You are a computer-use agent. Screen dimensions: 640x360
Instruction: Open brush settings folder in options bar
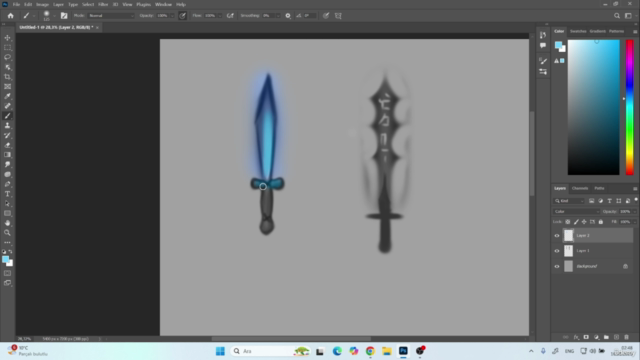point(64,16)
